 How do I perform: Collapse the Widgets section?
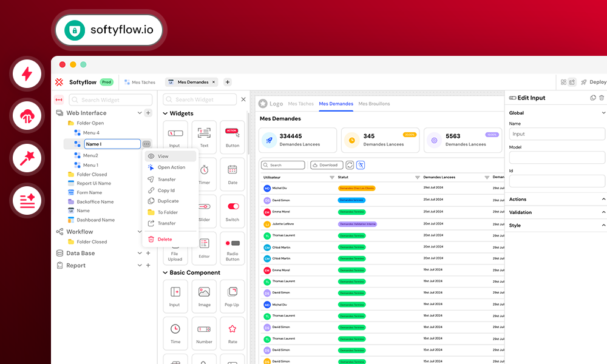[x=165, y=113]
